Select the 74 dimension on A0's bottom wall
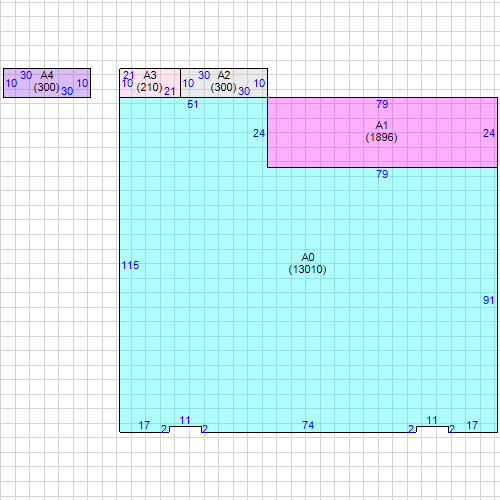The image size is (500, 500). click(x=308, y=425)
